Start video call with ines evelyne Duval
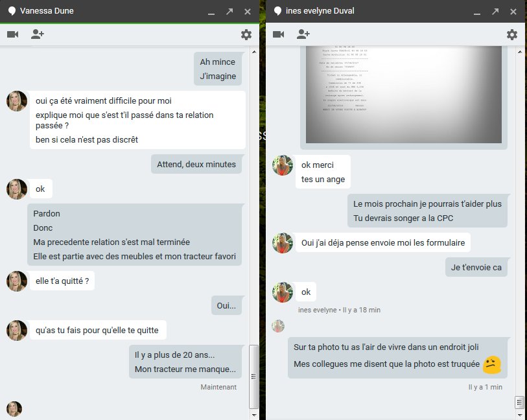This screenshot has width=527, height=420. (279, 34)
